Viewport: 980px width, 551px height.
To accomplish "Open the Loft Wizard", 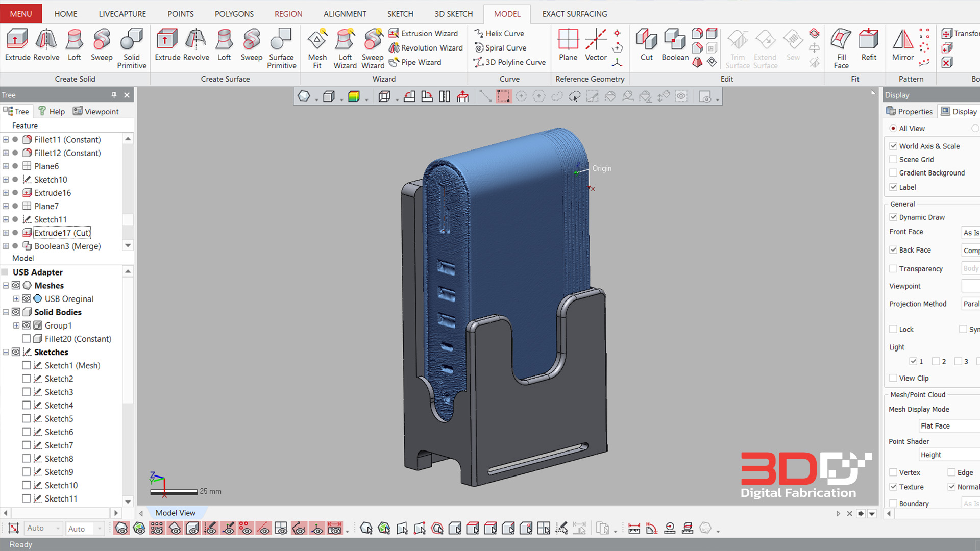I will pyautogui.click(x=345, y=48).
